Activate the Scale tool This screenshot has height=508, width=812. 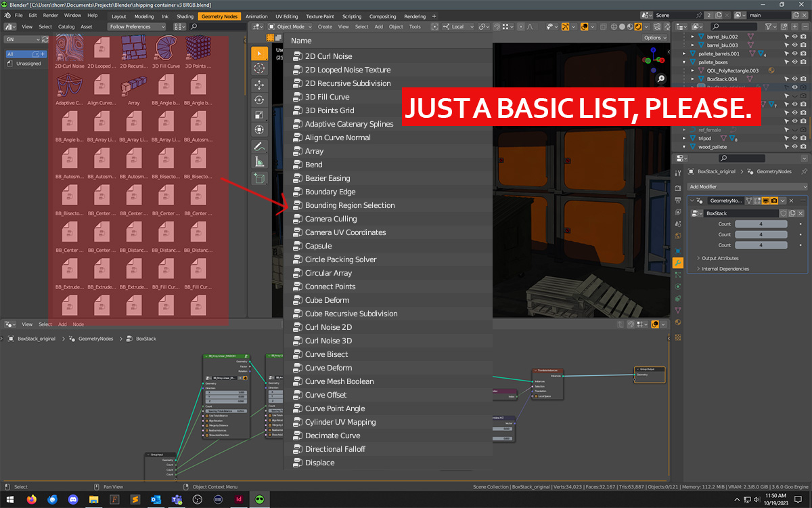point(259,114)
